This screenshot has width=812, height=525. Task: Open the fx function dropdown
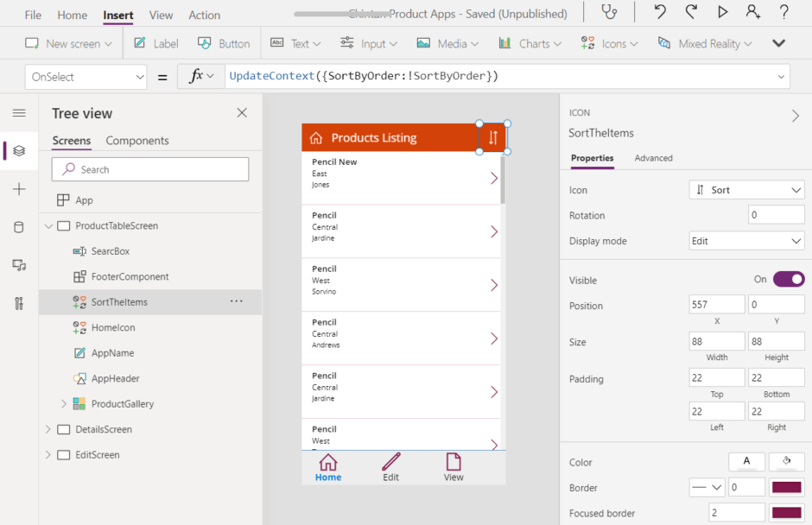click(201, 77)
